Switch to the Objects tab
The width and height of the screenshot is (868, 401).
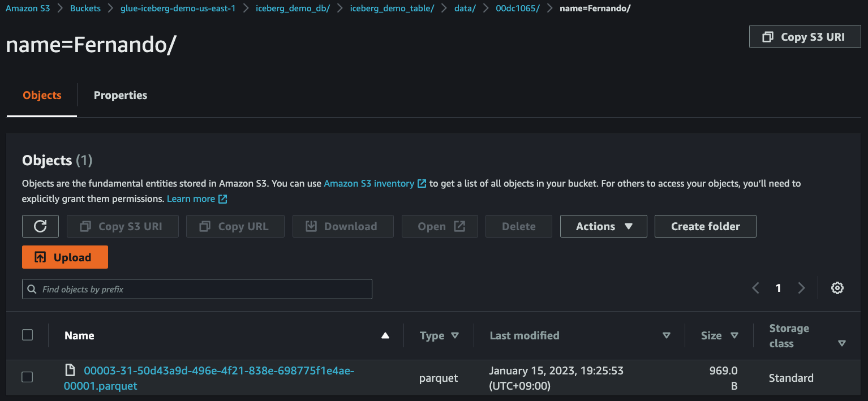[42, 95]
